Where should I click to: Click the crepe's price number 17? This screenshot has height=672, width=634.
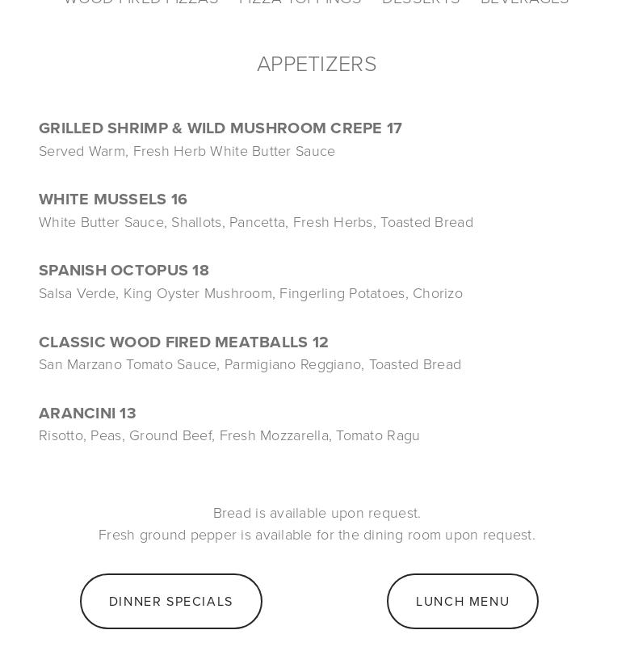tap(394, 128)
